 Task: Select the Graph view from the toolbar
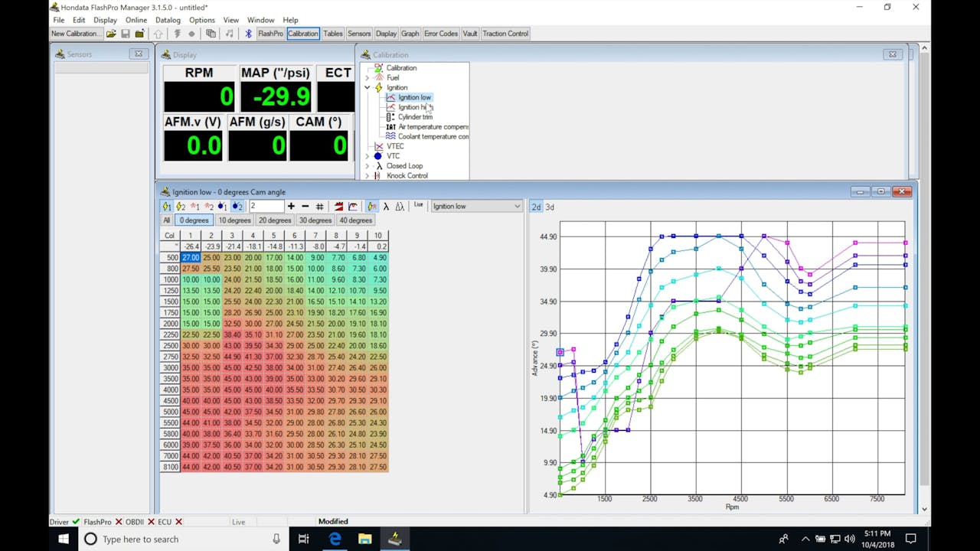pyautogui.click(x=410, y=33)
